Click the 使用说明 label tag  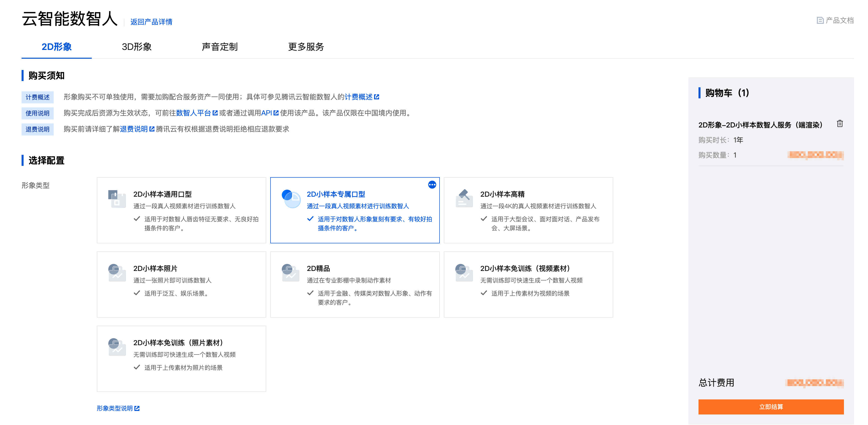coord(37,113)
